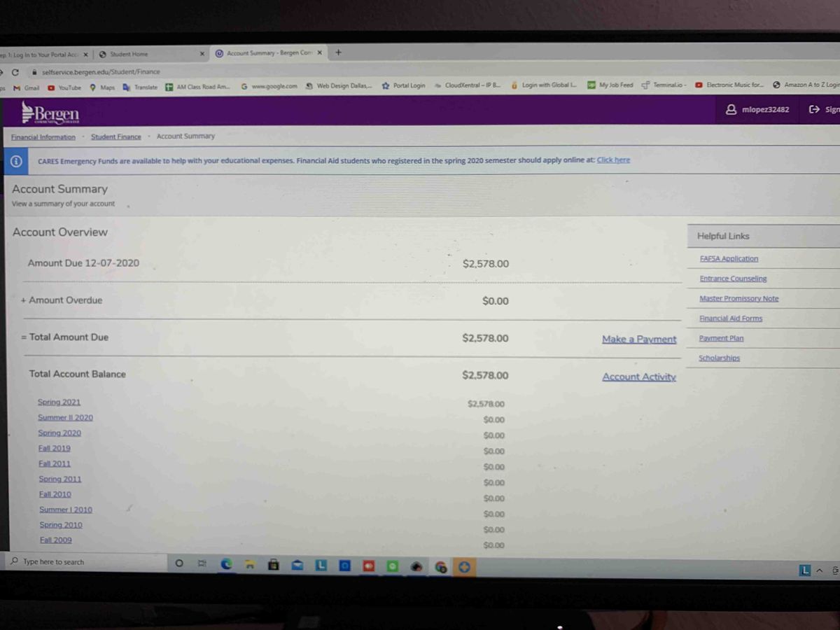Open the Gmail bookmark
This screenshot has height=630, width=840.
(27, 87)
